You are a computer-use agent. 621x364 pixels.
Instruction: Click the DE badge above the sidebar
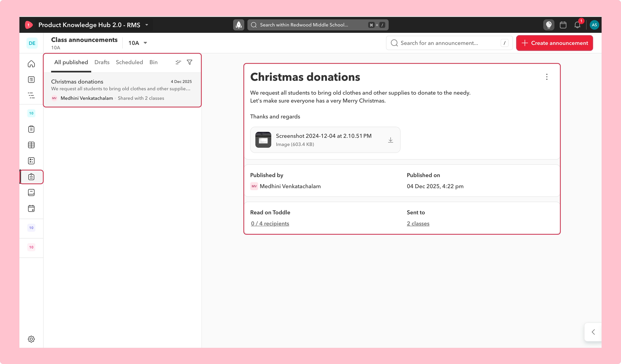tap(32, 43)
